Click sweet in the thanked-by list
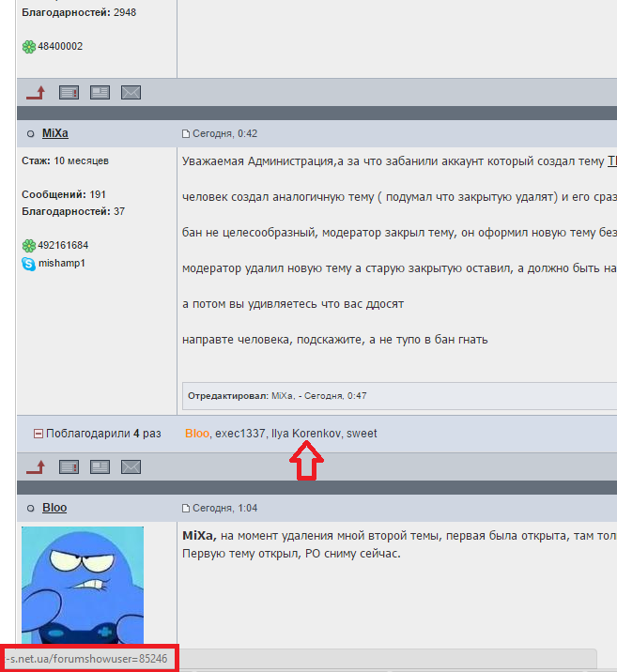The image size is (617, 672). (362, 434)
